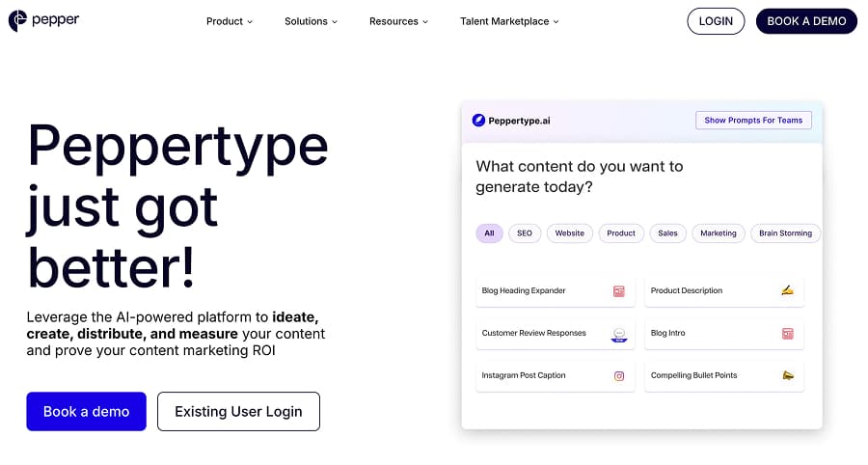The image size is (868, 465).
Task: Select the Brain Storming filter tab
Action: click(784, 233)
